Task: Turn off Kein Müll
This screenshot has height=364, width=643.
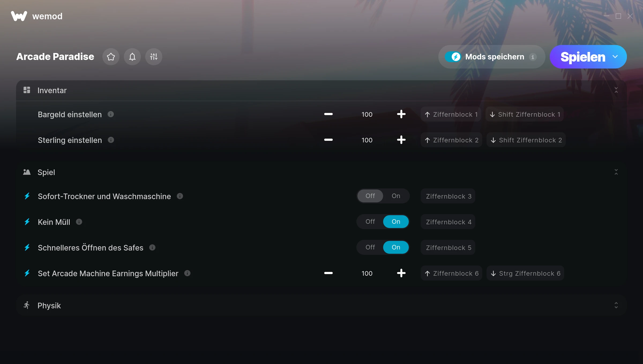Action: (370, 222)
